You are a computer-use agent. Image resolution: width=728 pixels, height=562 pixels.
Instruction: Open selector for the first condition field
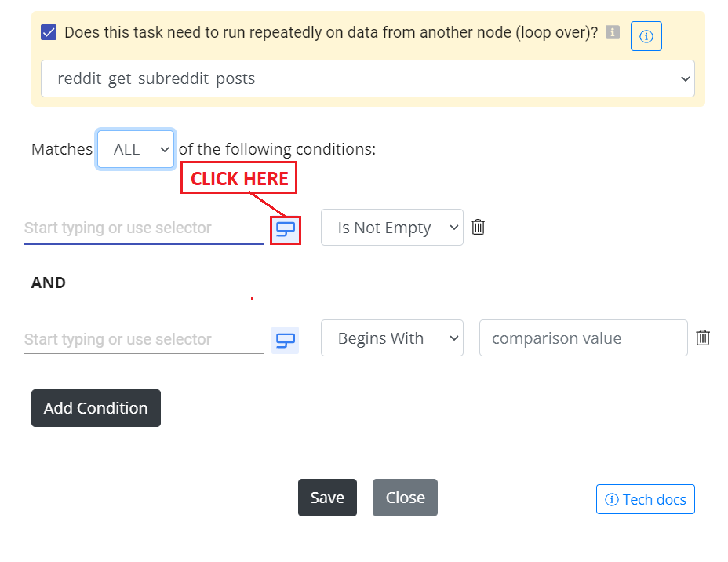(285, 229)
